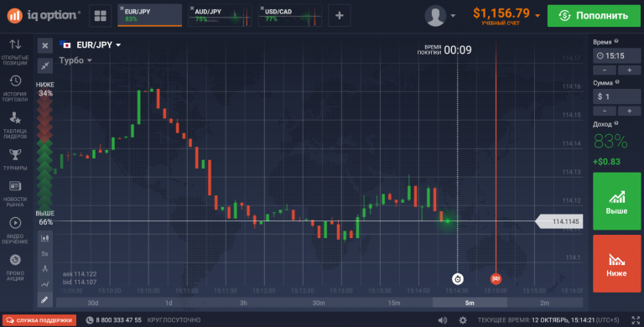Screen dimensions: 644x327
Task: Toggle sound with the speaker icon
Action: [x=443, y=320]
